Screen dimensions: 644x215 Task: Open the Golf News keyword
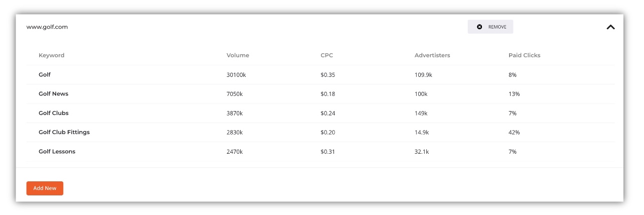click(53, 94)
